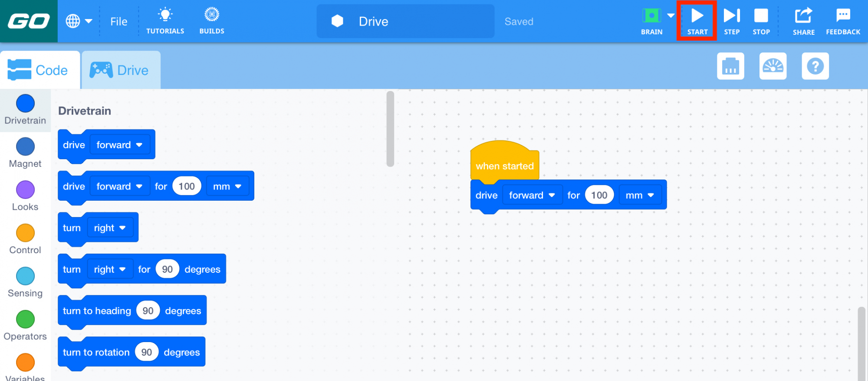Click the Saved status text
This screenshot has width=868, height=381.
click(519, 21)
